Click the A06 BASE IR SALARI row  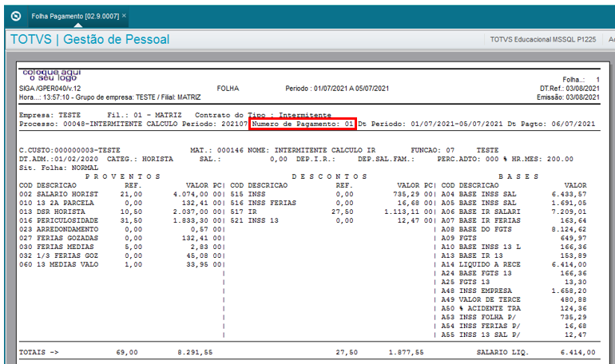[514, 212]
